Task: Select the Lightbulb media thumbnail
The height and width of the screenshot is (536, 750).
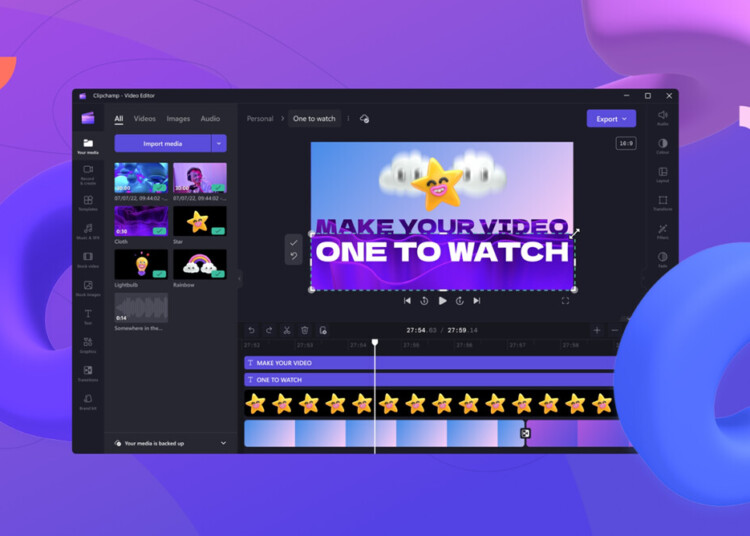Action: pos(141,264)
